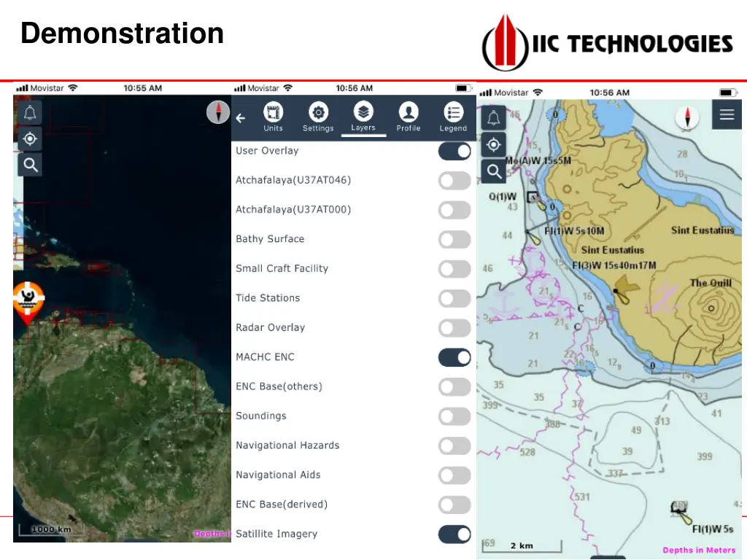Tap the compass on the nautical chart
Screen dimensions: 747x560
coord(686,117)
